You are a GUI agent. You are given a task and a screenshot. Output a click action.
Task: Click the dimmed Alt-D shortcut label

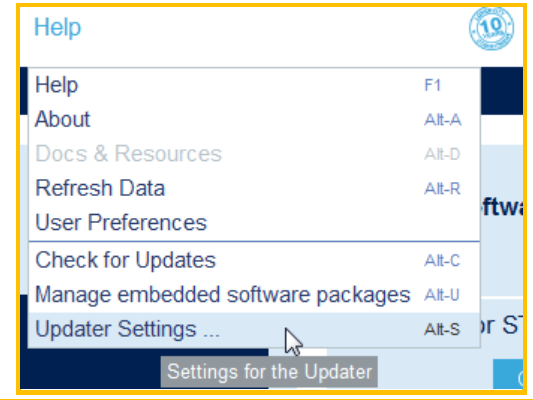point(442,154)
